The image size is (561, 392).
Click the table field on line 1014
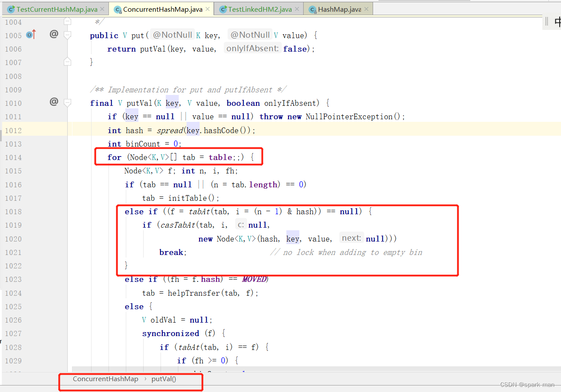click(220, 157)
